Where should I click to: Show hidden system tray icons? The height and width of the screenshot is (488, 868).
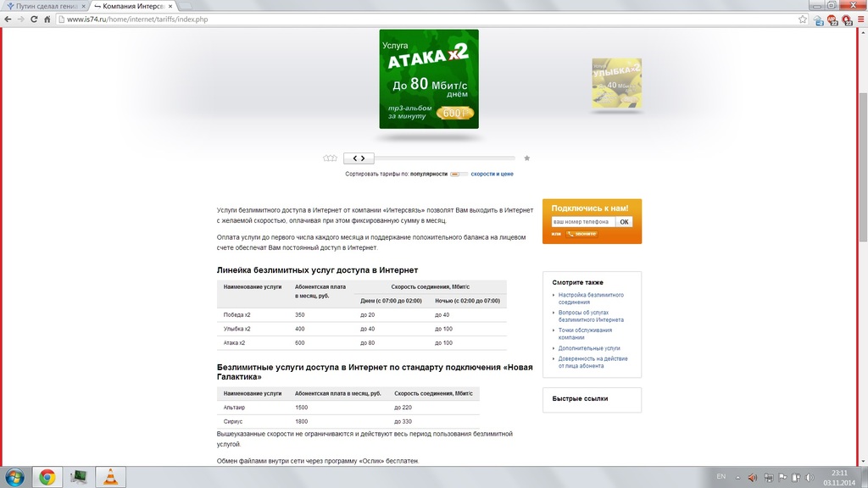738,478
